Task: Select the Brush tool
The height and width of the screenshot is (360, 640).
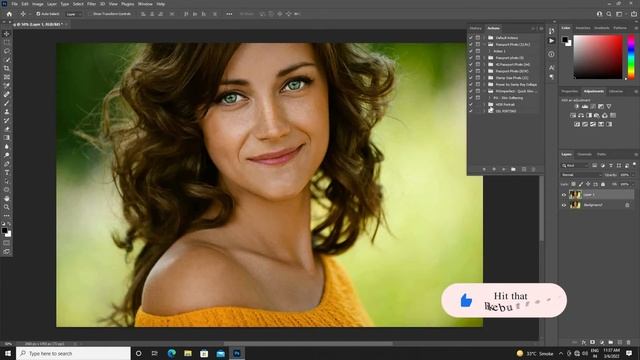Action: (7, 103)
